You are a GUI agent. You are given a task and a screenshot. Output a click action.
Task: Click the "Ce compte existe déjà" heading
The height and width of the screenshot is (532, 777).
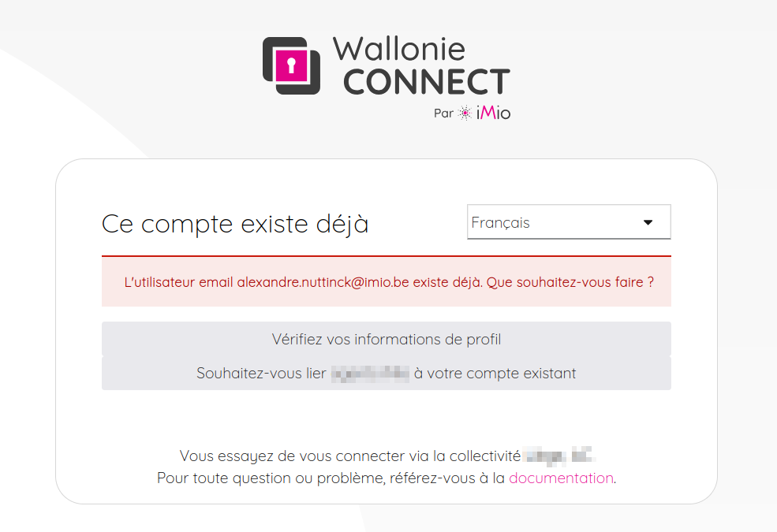[235, 224]
